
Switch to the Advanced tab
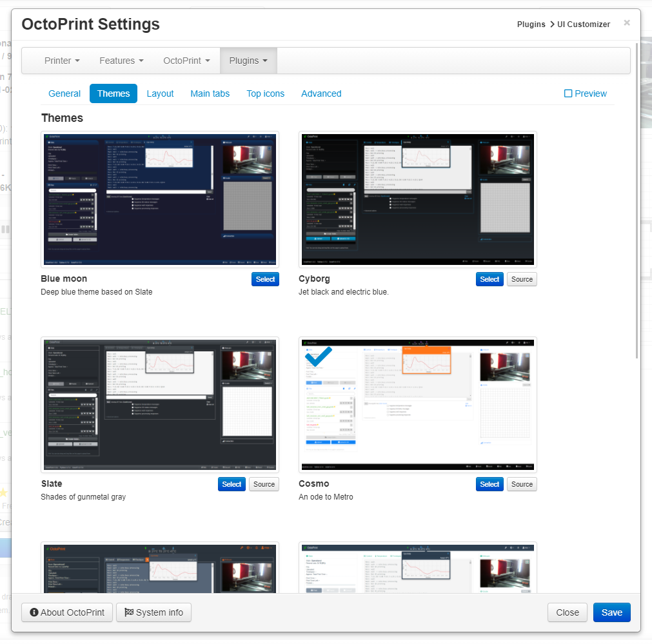pyautogui.click(x=321, y=93)
